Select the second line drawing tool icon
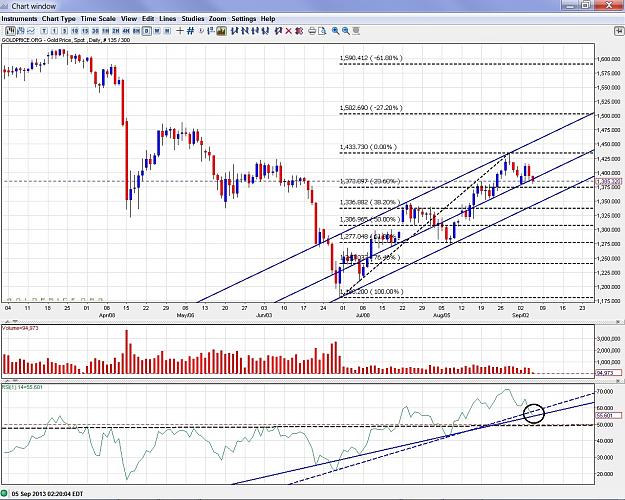This screenshot has height=500, width=625. pos(245,31)
